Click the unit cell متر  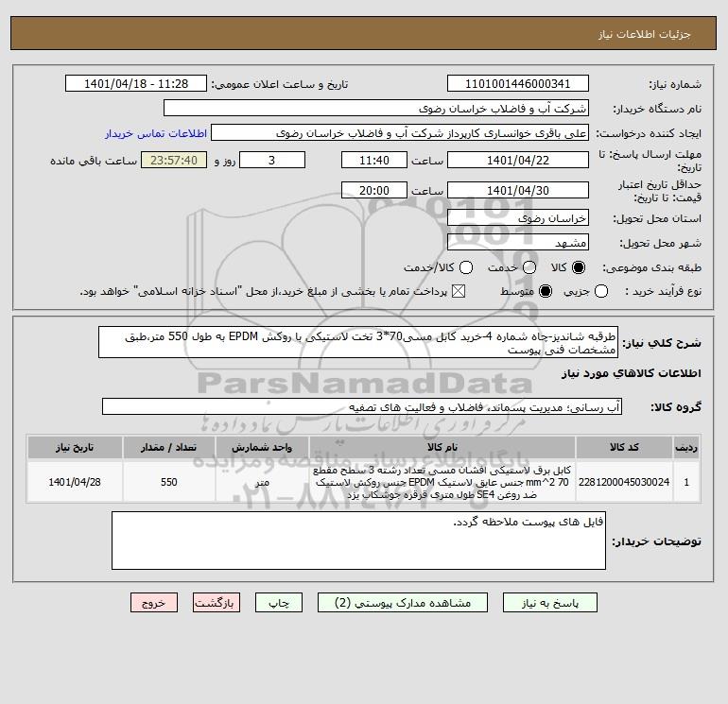262,482
